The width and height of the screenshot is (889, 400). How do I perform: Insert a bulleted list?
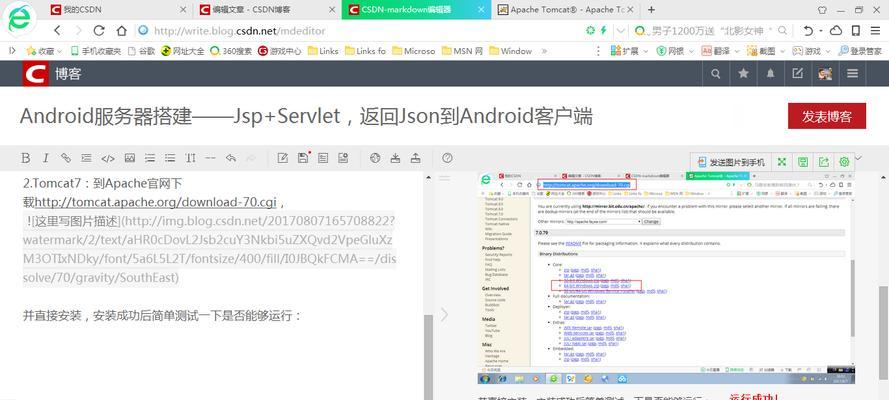170,158
